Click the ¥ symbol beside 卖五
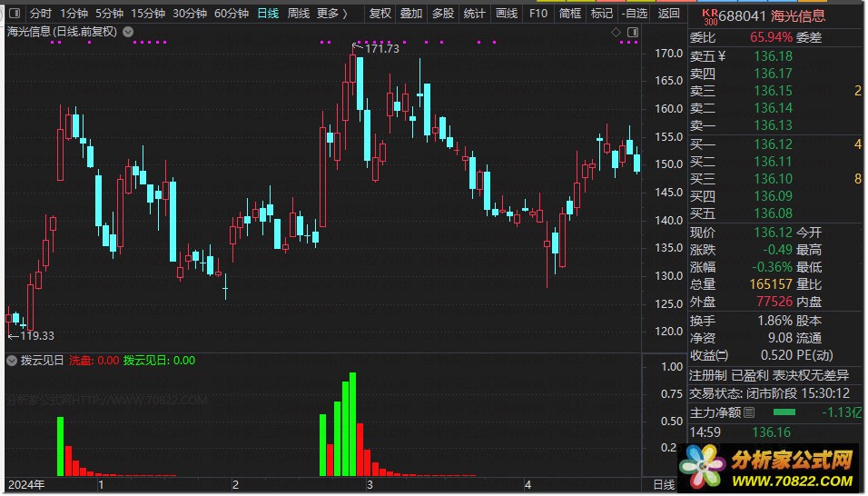This screenshot has height=496, width=868. (721, 56)
